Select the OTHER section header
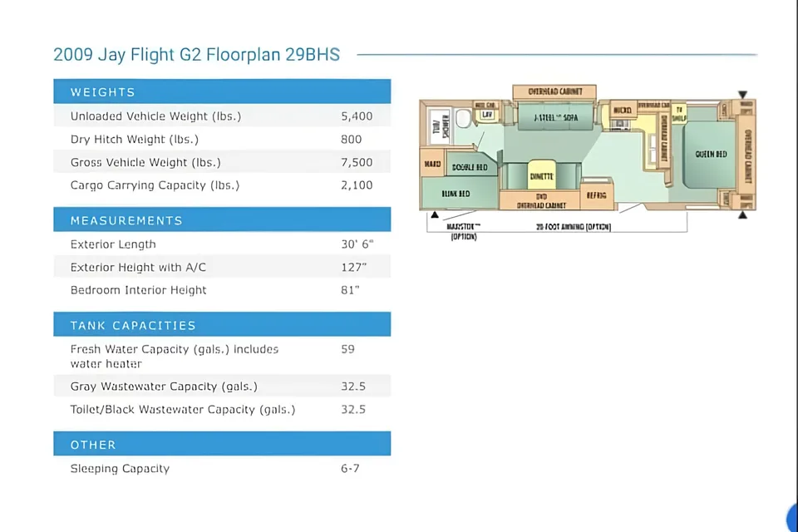798x532 pixels. point(222,444)
